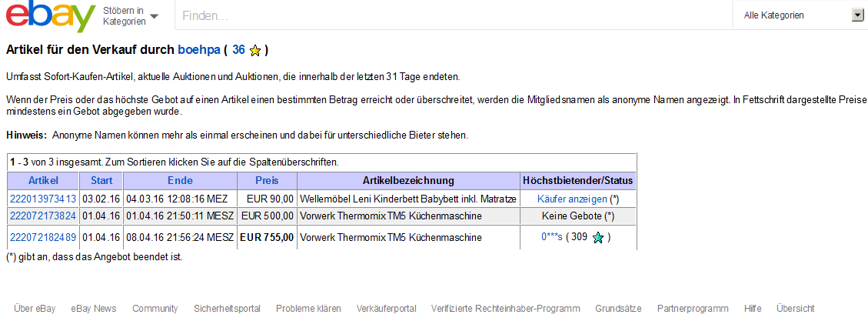868x321 pixels.
Task: Open Hilfe footer link
Action: pos(753,308)
